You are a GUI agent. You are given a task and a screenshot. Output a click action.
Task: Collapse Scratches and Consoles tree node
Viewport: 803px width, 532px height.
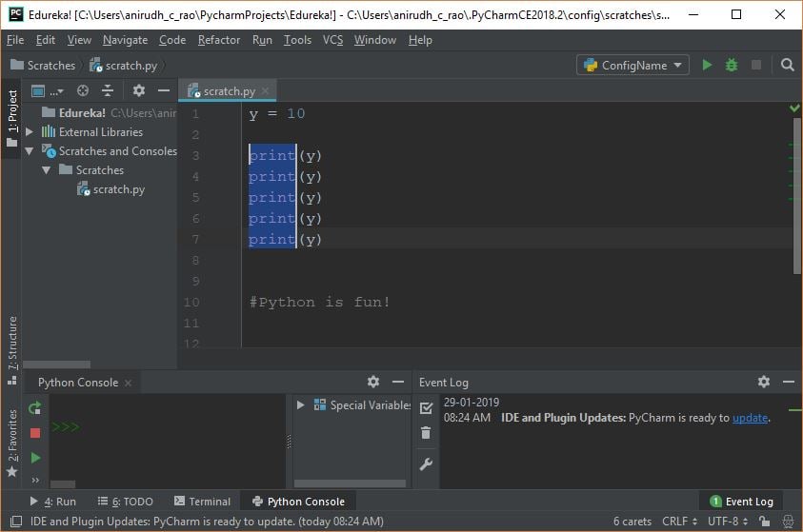[x=30, y=151]
